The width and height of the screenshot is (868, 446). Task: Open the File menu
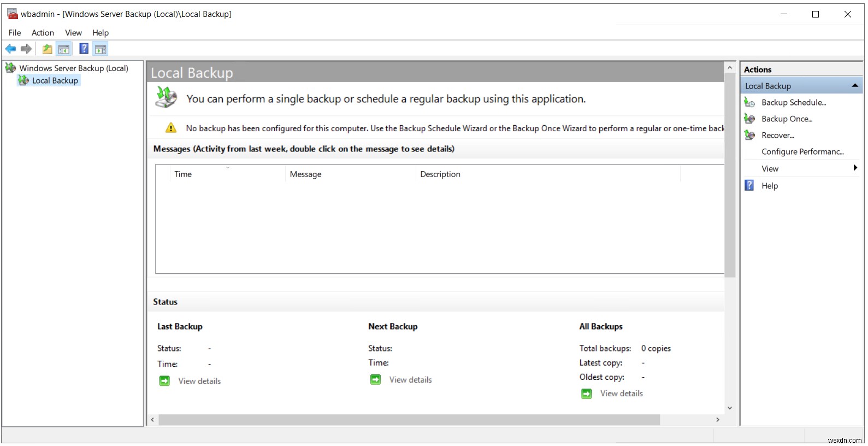(x=15, y=33)
